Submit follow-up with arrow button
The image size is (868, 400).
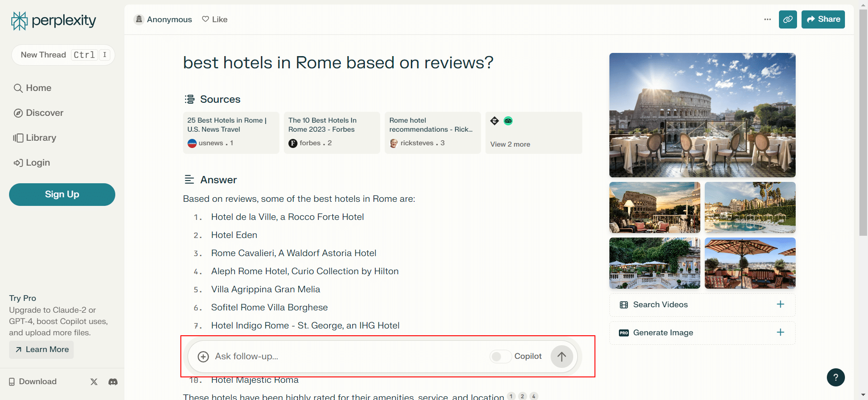pyautogui.click(x=561, y=357)
